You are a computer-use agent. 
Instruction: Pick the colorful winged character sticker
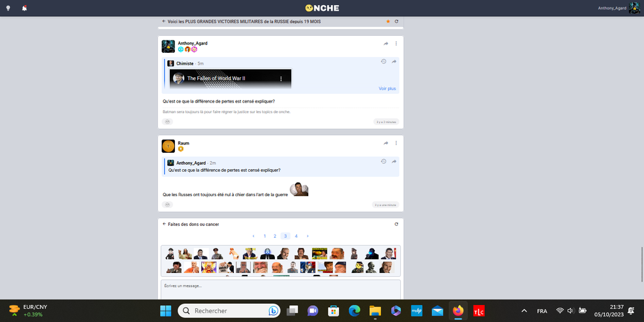(209, 267)
